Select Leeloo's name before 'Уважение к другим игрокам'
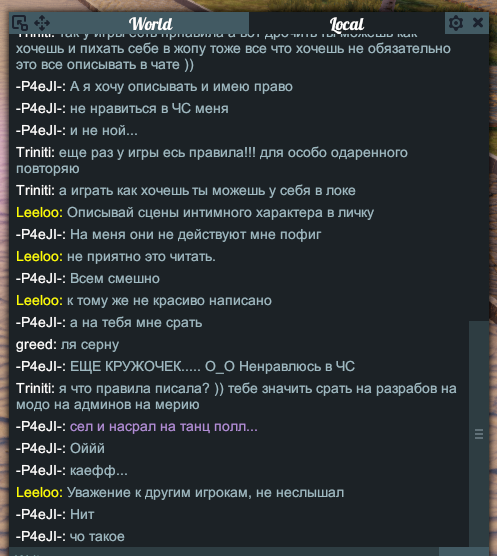 click(39, 493)
